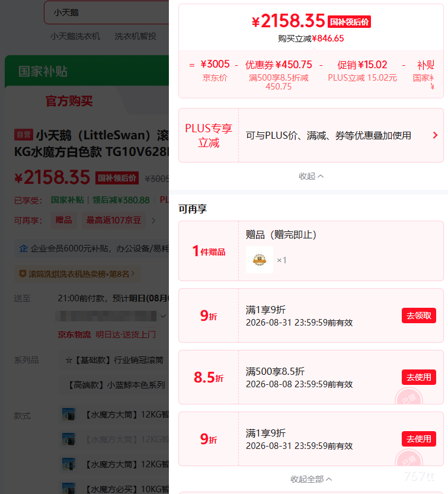The width and height of the screenshot is (448, 494).
Task: Click the ¥3005 京东价 breakdown item
Action: click(215, 71)
